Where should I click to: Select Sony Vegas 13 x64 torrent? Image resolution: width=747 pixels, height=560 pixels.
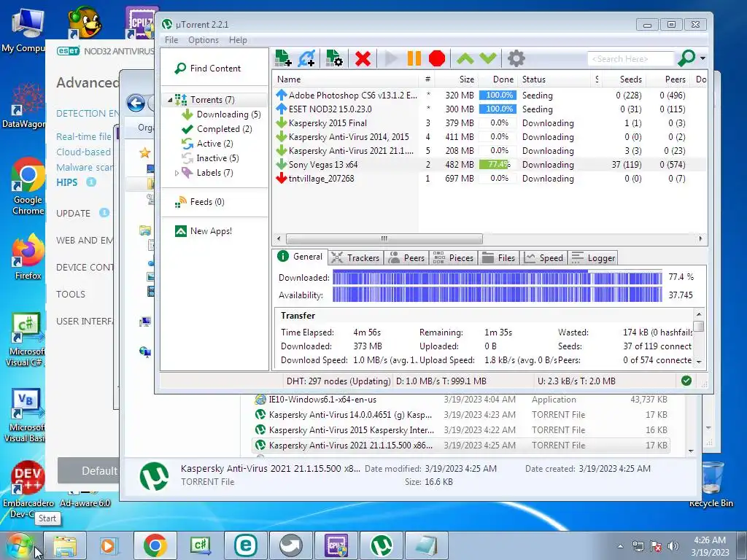[488, 164]
